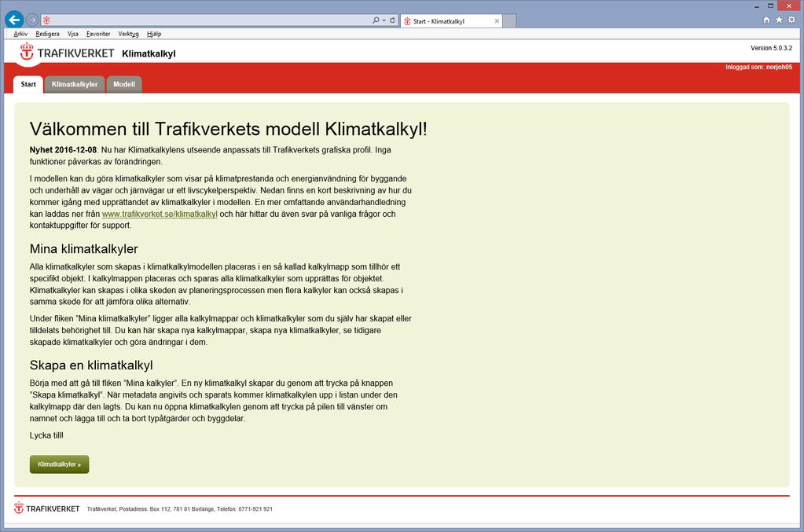804x532 pixels.
Task: Maximize the browser window
Action: tap(770, 6)
